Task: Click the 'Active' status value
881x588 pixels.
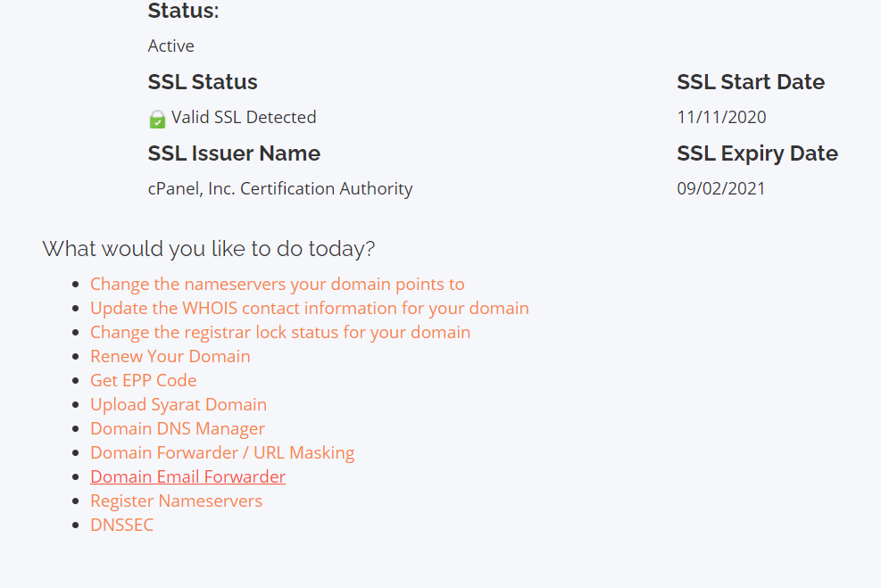Action: [x=170, y=46]
